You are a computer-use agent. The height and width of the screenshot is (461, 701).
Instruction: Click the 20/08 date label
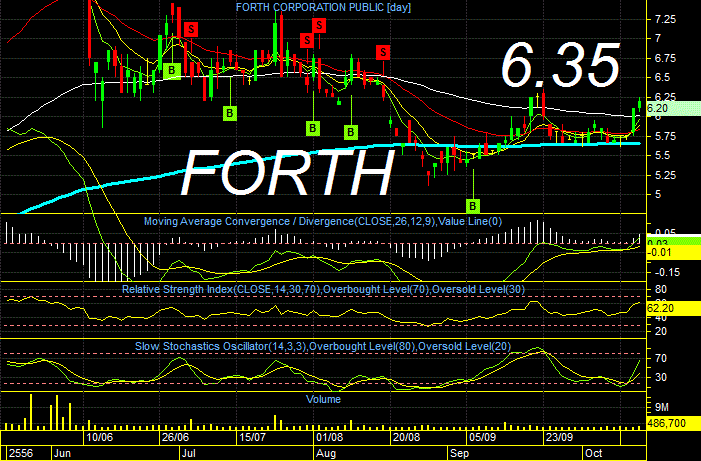click(406, 437)
